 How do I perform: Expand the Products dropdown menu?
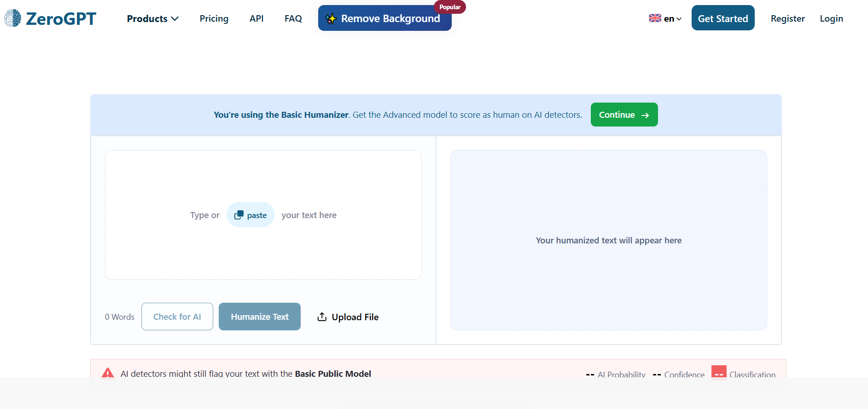click(x=152, y=18)
